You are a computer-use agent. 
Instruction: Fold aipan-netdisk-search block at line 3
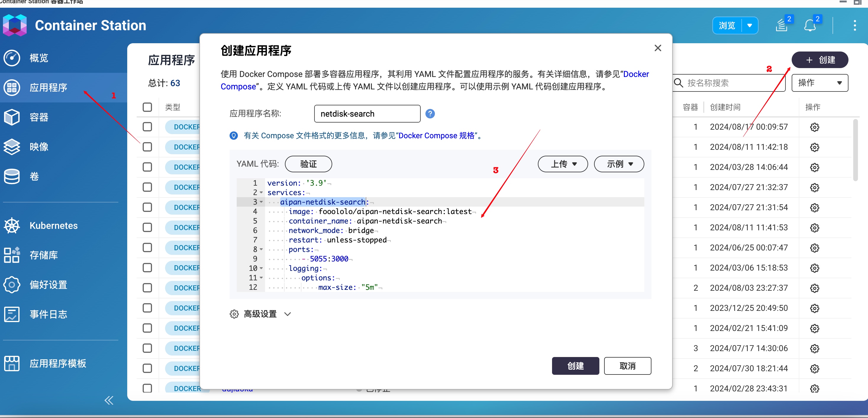tap(261, 202)
